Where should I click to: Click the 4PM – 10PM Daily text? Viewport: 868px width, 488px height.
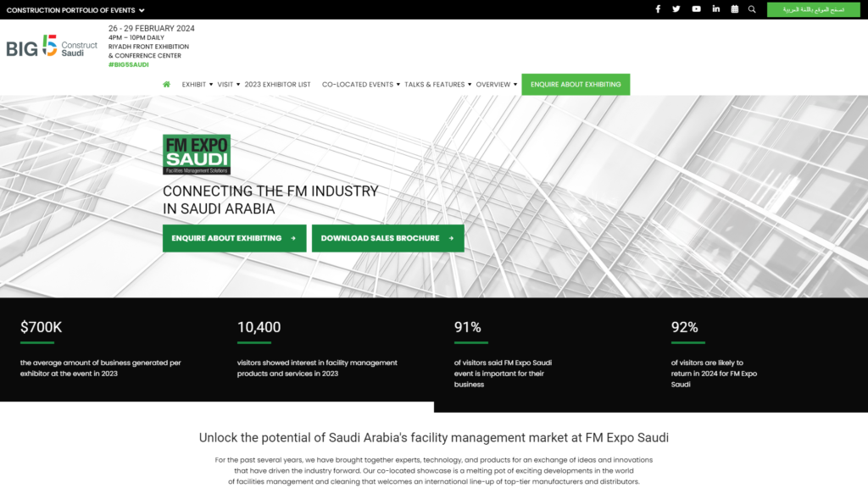point(136,37)
